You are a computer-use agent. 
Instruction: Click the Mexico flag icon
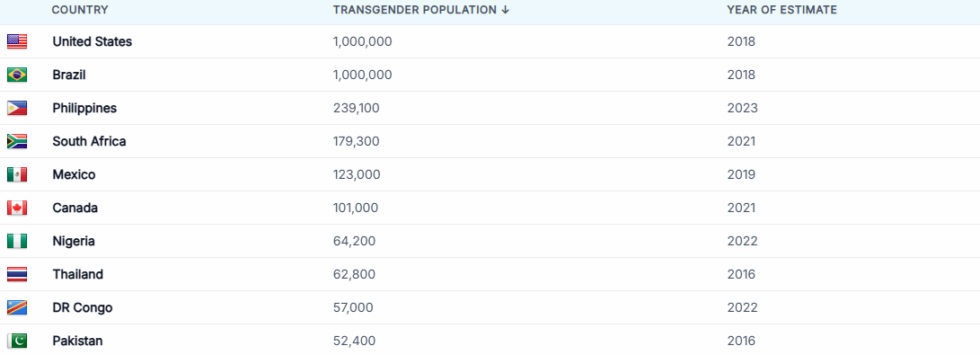(x=17, y=174)
